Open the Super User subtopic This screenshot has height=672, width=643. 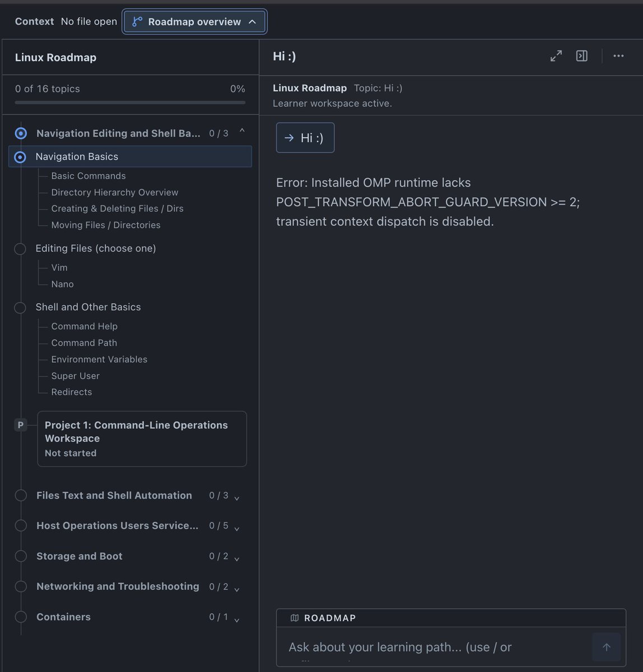pos(75,376)
